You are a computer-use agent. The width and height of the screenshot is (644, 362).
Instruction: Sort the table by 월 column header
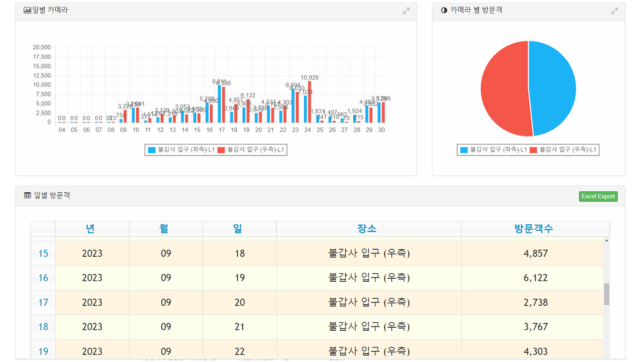coord(166,229)
